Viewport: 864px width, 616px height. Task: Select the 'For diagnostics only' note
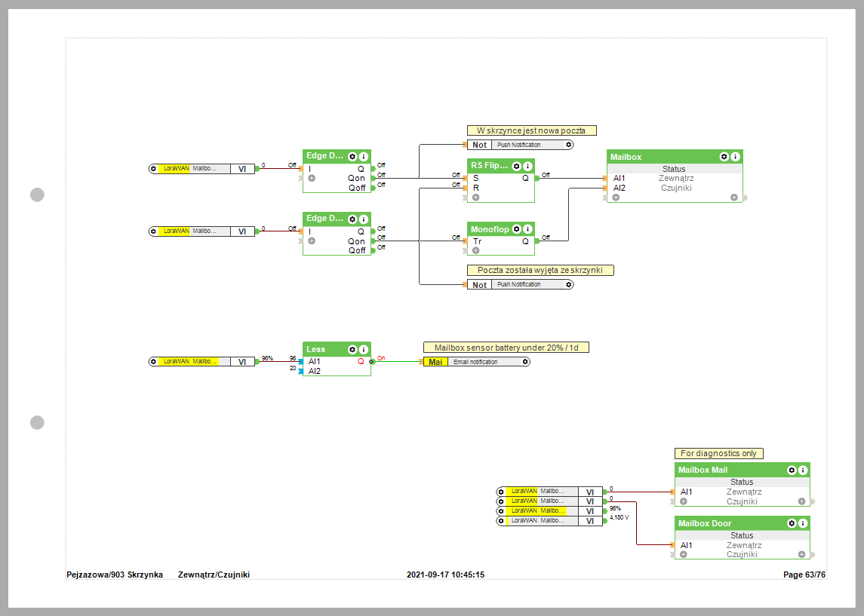[718, 453]
